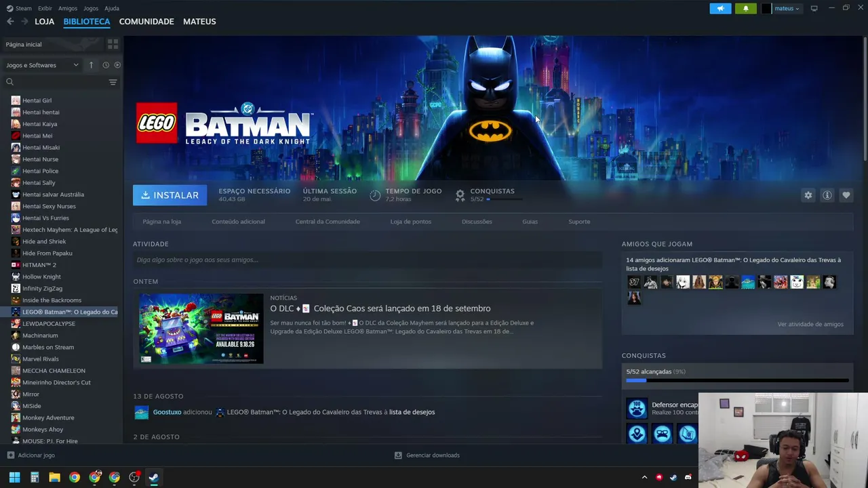The width and height of the screenshot is (868, 488).
Task: Go to the LOJA tab
Action: 45,22
